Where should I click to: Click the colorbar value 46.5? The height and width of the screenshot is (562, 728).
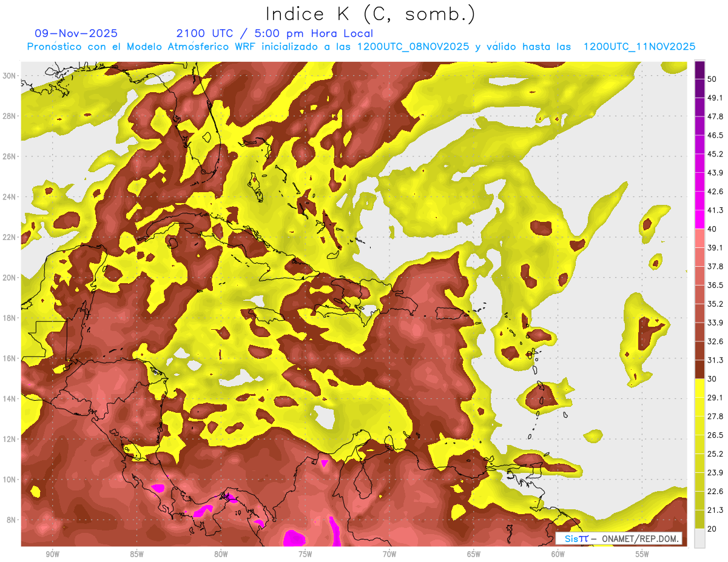click(715, 135)
